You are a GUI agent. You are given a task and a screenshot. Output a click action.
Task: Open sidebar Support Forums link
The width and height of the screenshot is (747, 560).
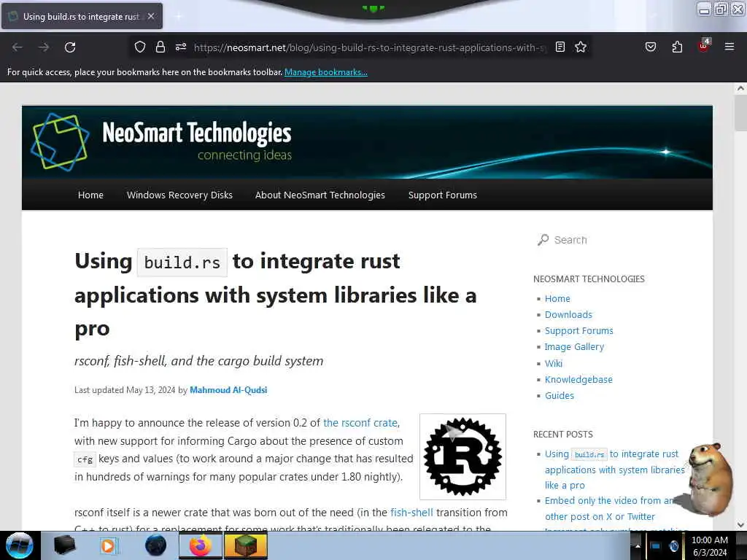578,331
